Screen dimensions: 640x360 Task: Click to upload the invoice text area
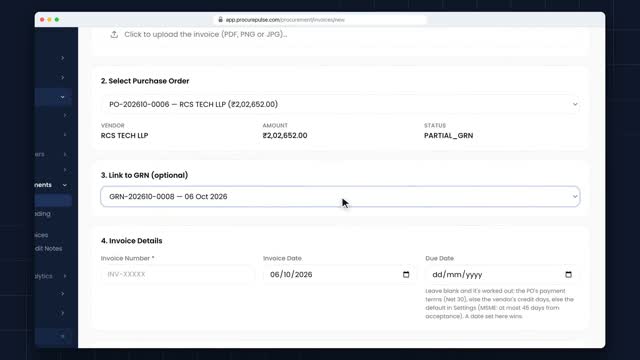point(206,35)
